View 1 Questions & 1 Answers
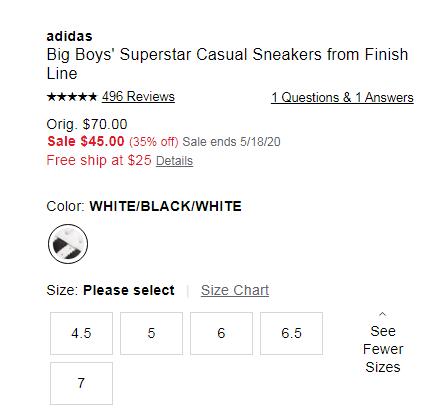The height and width of the screenshot is (414, 436). point(342,98)
